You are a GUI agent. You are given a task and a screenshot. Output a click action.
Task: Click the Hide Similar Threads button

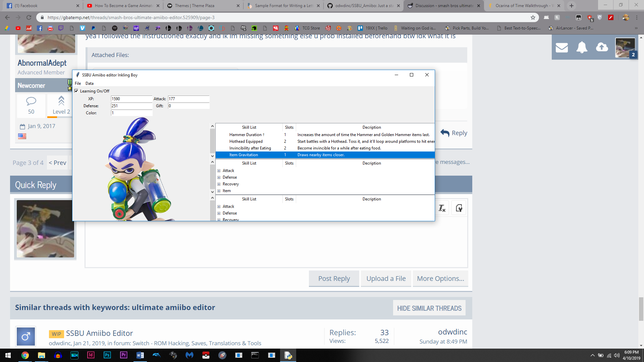pos(429,308)
